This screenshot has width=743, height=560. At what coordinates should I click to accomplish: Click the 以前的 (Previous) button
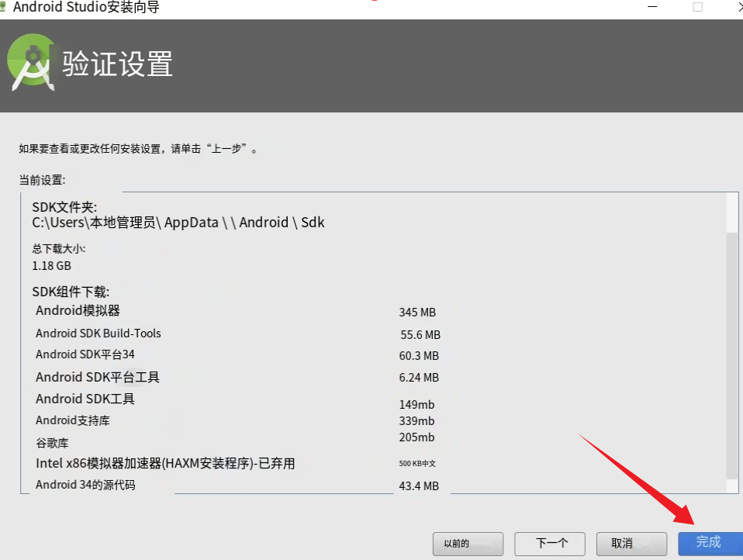point(468,543)
